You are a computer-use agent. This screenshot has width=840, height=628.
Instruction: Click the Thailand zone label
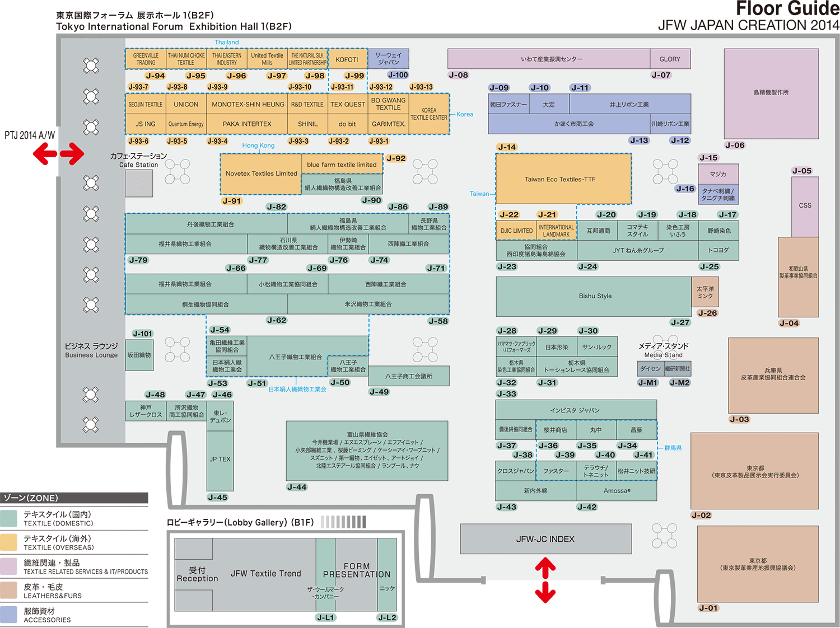coord(226,42)
